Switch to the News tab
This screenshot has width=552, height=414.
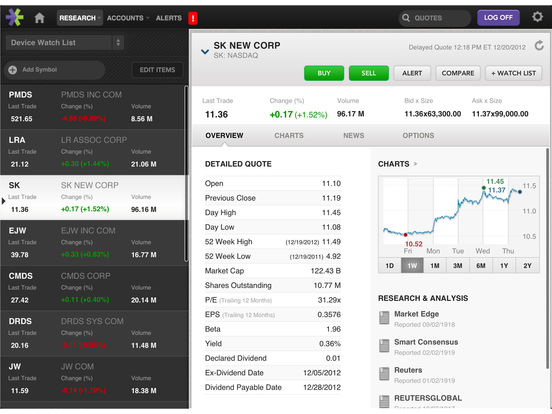354,136
